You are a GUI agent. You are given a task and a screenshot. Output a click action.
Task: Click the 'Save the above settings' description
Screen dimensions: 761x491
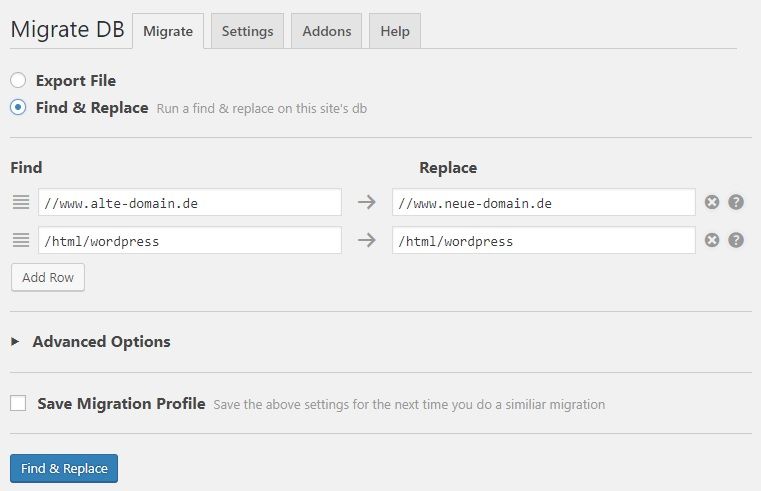pos(409,404)
